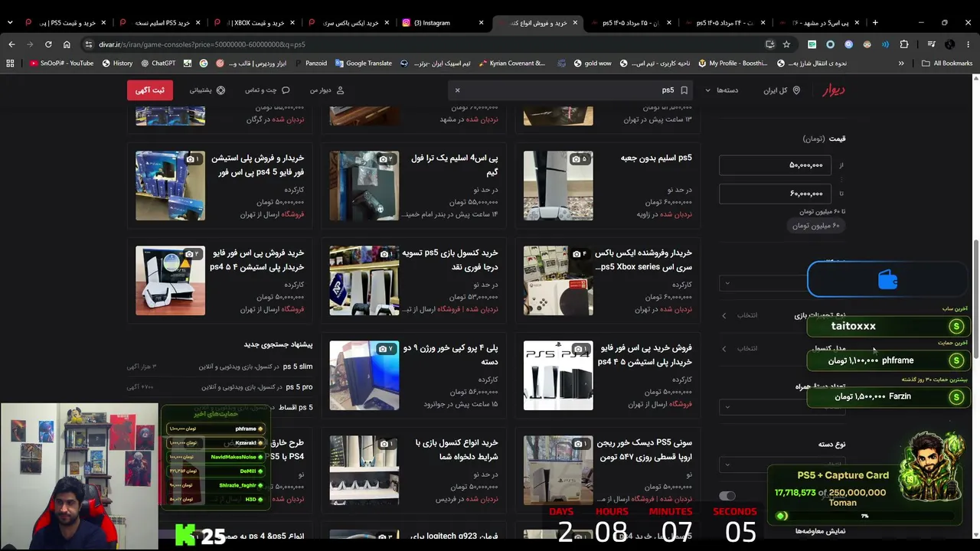Click the Divar logo in the header
Screen dimensions: 980x551
point(834,90)
